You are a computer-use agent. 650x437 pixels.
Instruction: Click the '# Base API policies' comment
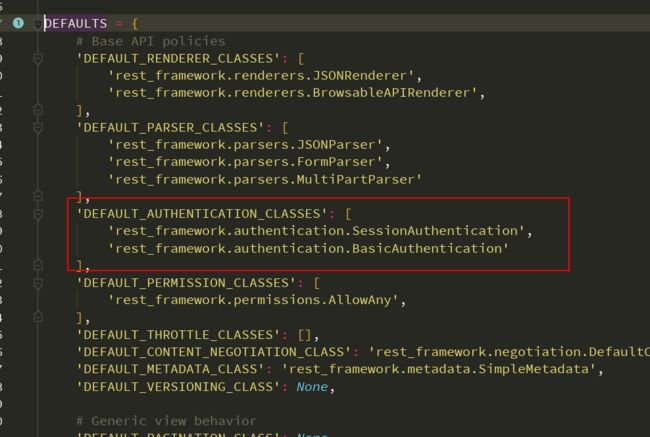coord(150,41)
